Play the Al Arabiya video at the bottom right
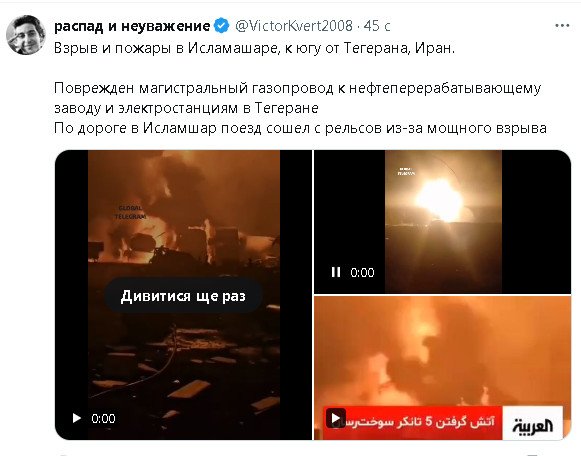The height and width of the screenshot is (456, 581). click(336, 418)
